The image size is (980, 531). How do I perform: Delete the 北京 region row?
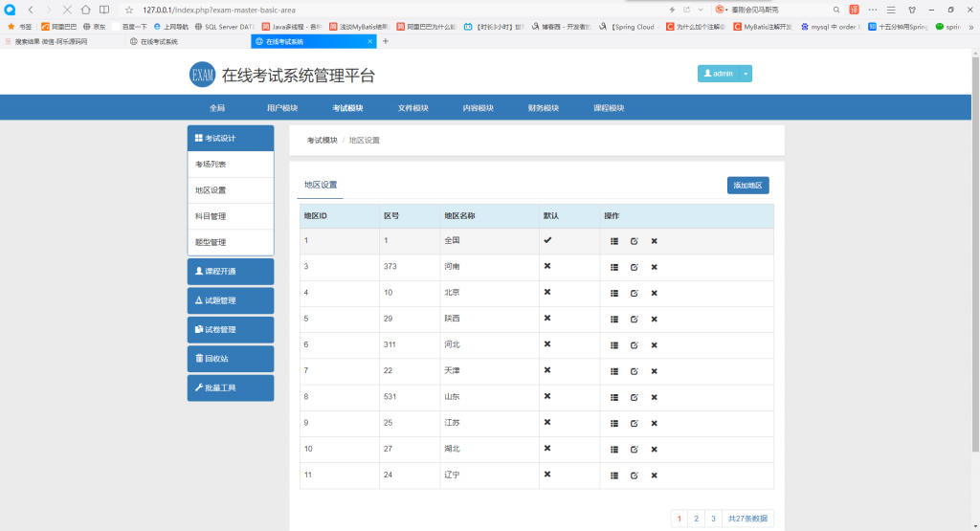point(655,293)
